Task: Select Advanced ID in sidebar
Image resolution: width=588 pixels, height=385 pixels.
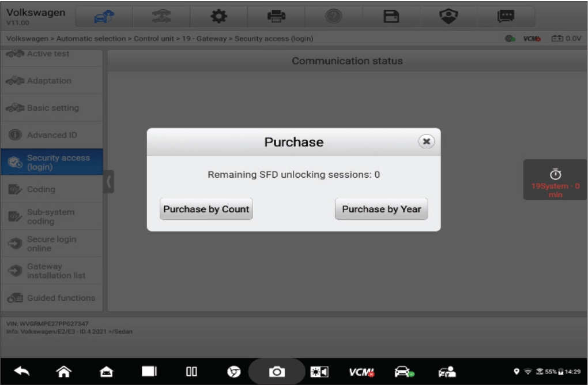Action: point(52,135)
